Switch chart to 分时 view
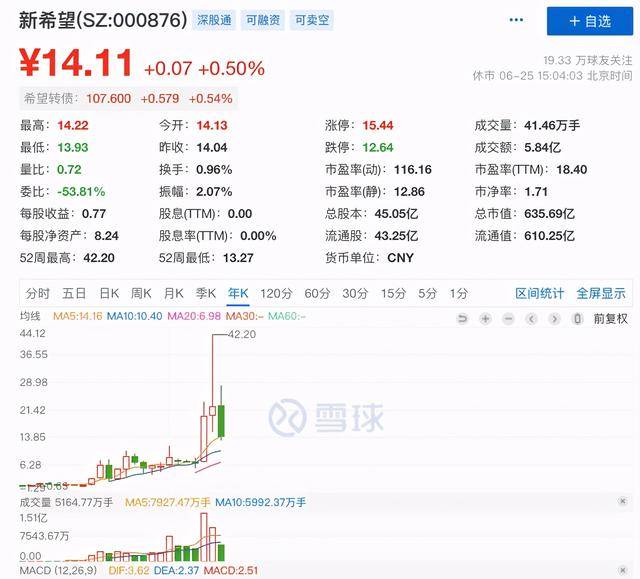The height and width of the screenshot is (579, 640). click(x=38, y=293)
